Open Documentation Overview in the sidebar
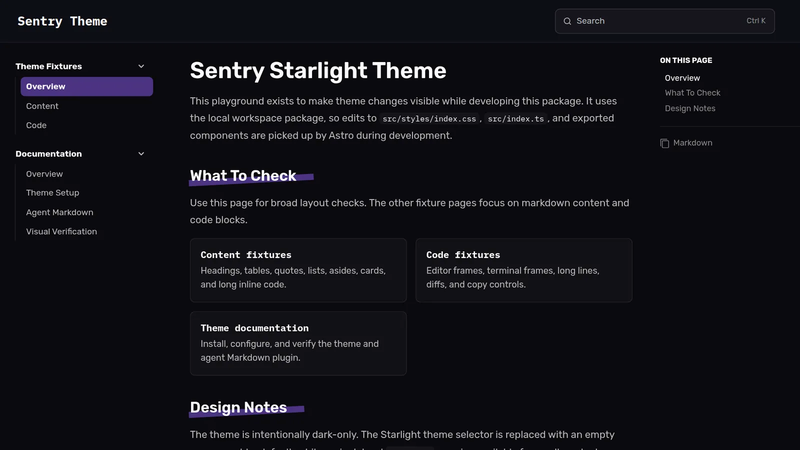Screen dimensions: 800x450 (x=44, y=174)
